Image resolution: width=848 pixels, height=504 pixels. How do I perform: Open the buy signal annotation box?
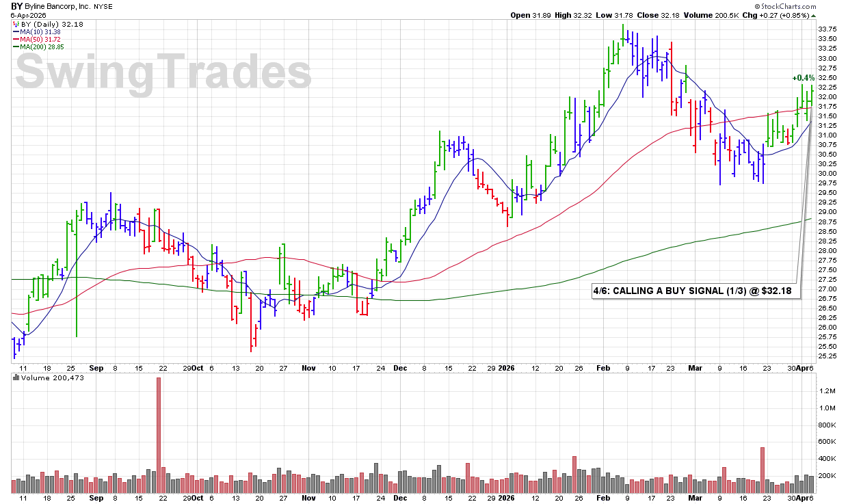(695, 291)
